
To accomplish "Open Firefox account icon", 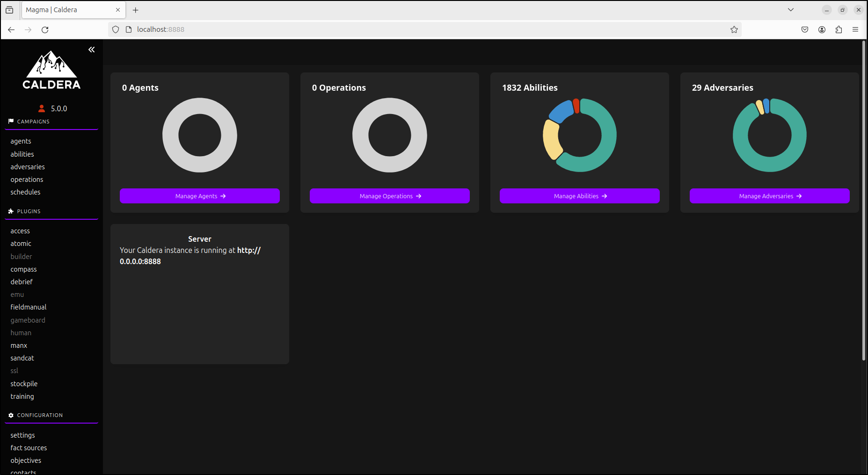I will 822,29.
